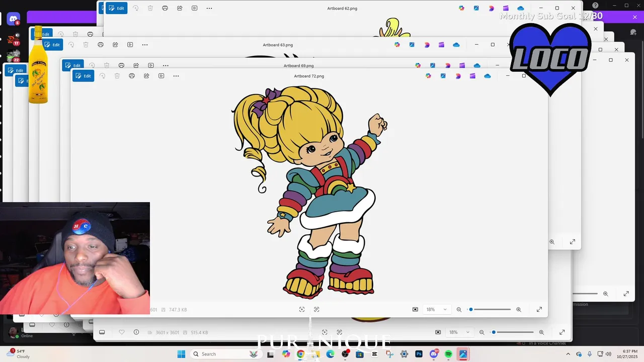The width and height of the screenshot is (644, 362).
Task: Open Microsoft 365 Copilot icon in Artboard 72.png toolbar
Action: tap(428, 76)
